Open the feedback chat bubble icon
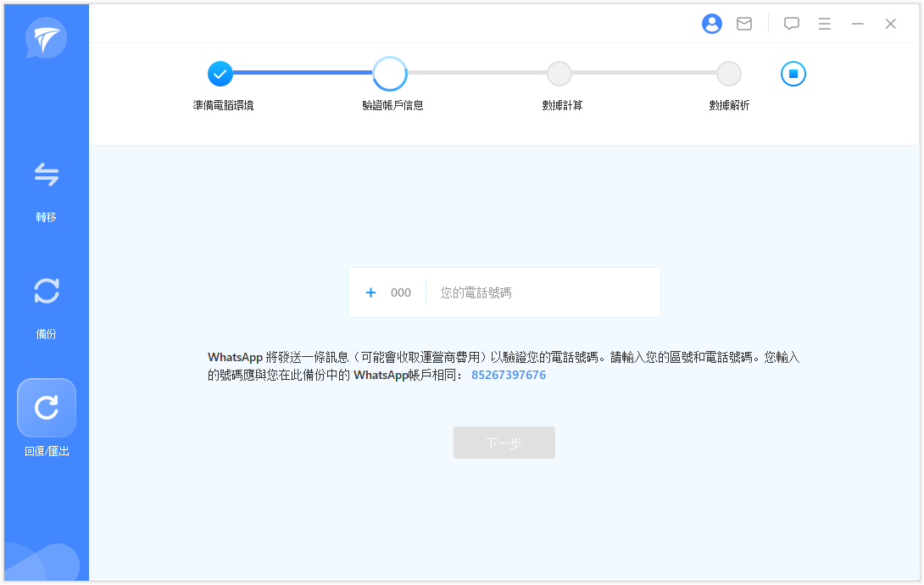 point(792,24)
